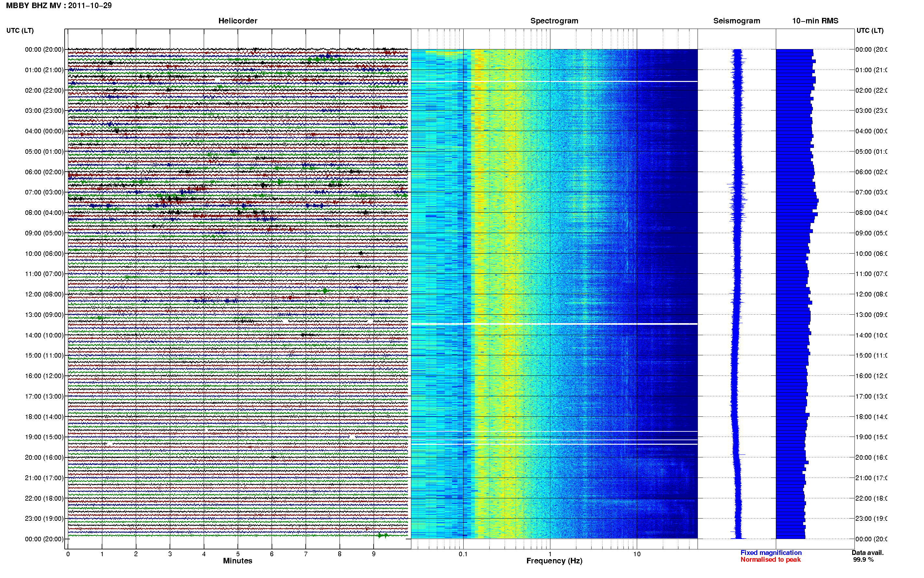This screenshot has width=924, height=578.
Task: Click left time label '20:00 (16:00)'
Action: tap(44, 458)
